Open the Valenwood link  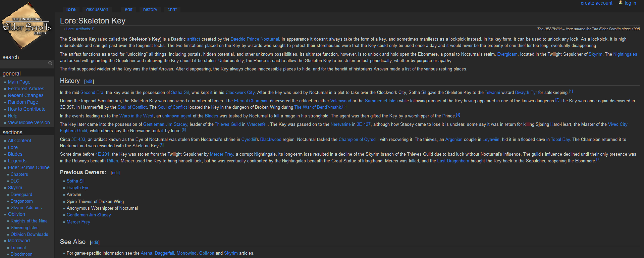[x=340, y=101]
